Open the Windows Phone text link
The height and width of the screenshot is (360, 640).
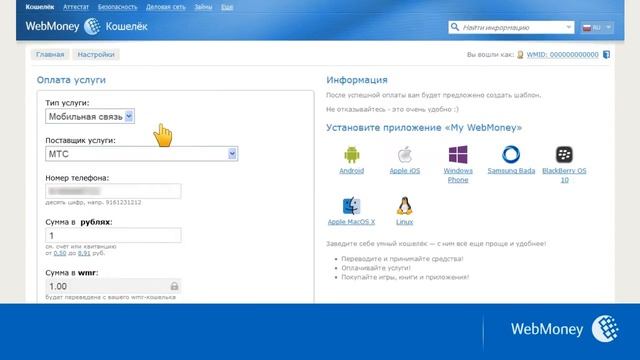[458, 175]
